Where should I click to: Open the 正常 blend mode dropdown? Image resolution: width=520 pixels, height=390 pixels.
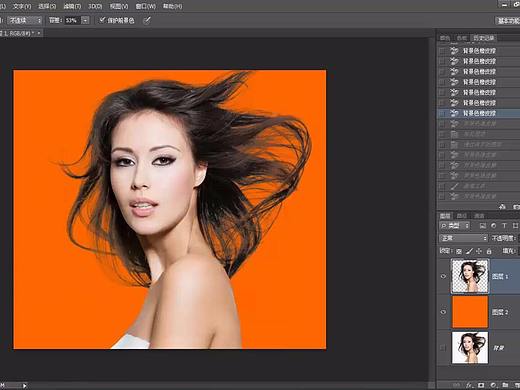click(x=463, y=238)
